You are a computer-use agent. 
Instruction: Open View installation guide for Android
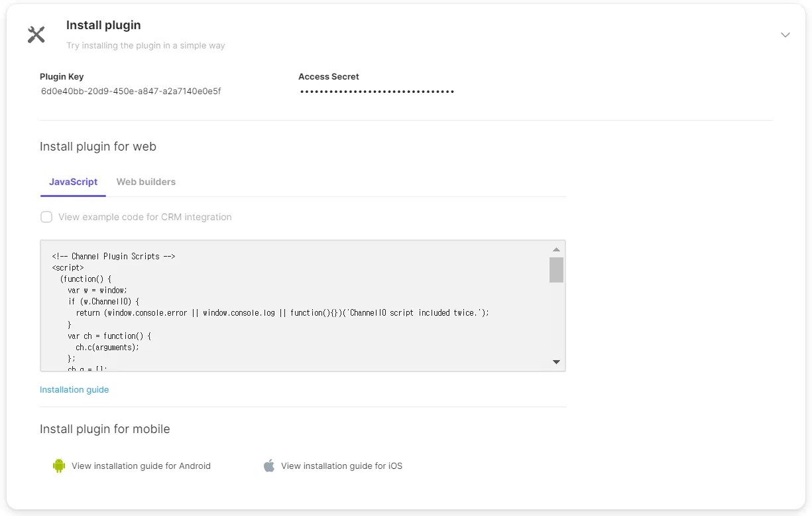pos(141,466)
